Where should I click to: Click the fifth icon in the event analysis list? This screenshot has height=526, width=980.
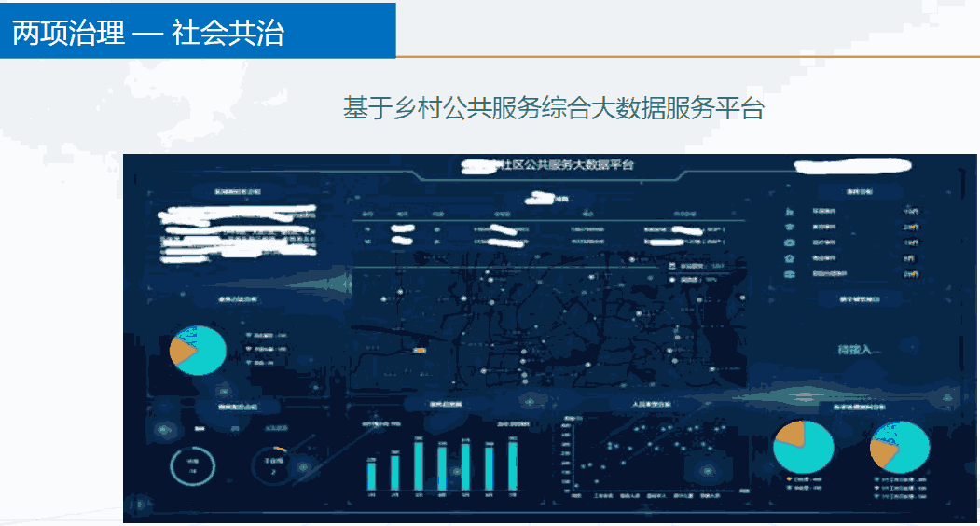tap(791, 274)
